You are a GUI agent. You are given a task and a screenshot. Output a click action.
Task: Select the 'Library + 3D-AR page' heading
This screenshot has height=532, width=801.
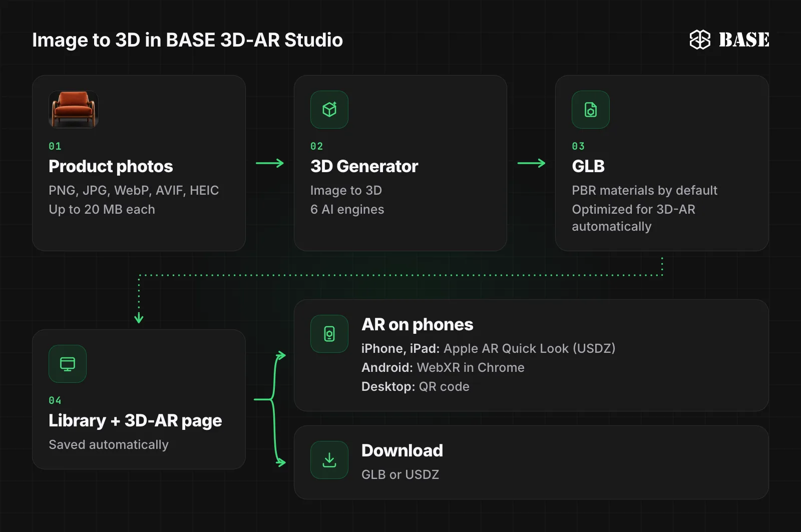[135, 420]
